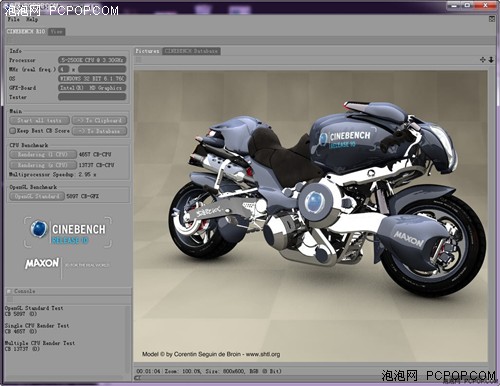Click the 5897 CB-GFX score
500x386 pixels.
[x=82, y=196]
